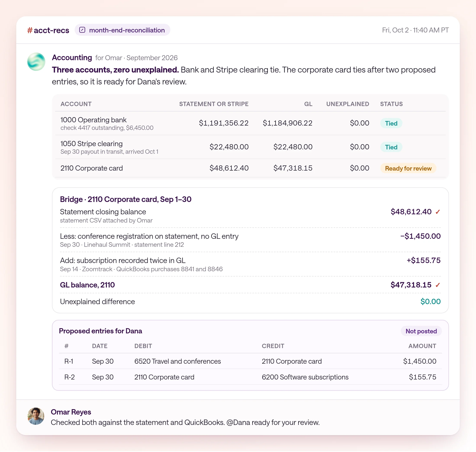476x452 pixels.
Task: Open the #acct-recs channel name
Action: click(x=48, y=30)
